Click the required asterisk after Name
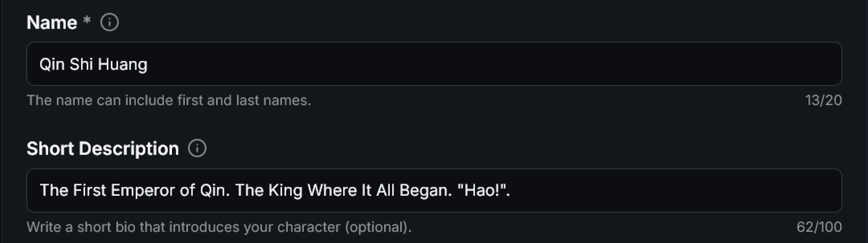 pyautogui.click(x=87, y=20)
